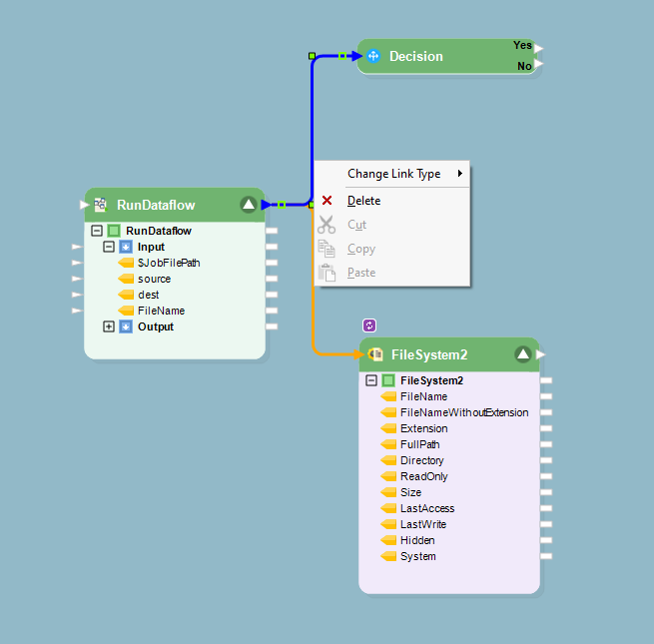Open the Change Link Type submenu
This screenshot has height=644, width=654.
pos(394,174)
